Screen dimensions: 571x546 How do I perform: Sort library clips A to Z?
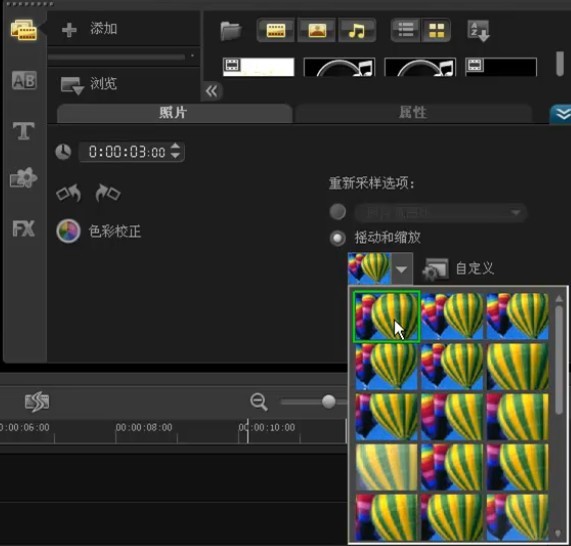point(478,31)
